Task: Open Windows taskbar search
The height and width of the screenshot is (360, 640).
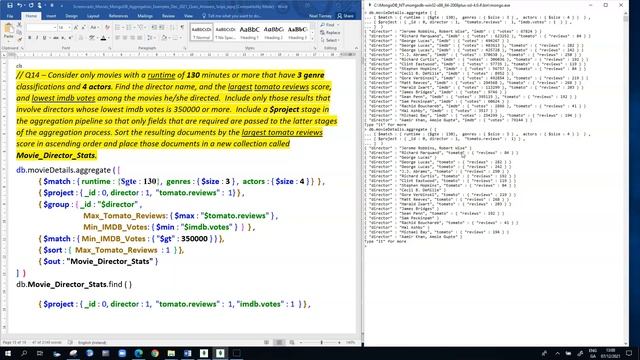Action: coord(24,353)
